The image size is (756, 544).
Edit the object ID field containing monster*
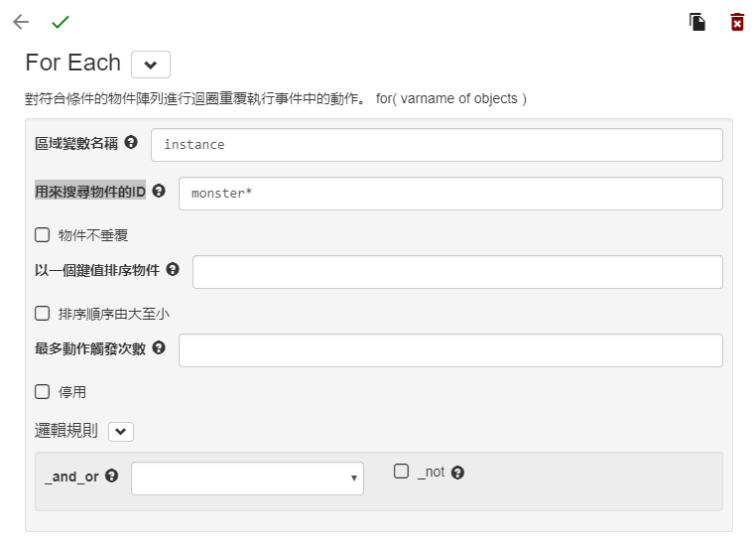click(x=450, y=194)
